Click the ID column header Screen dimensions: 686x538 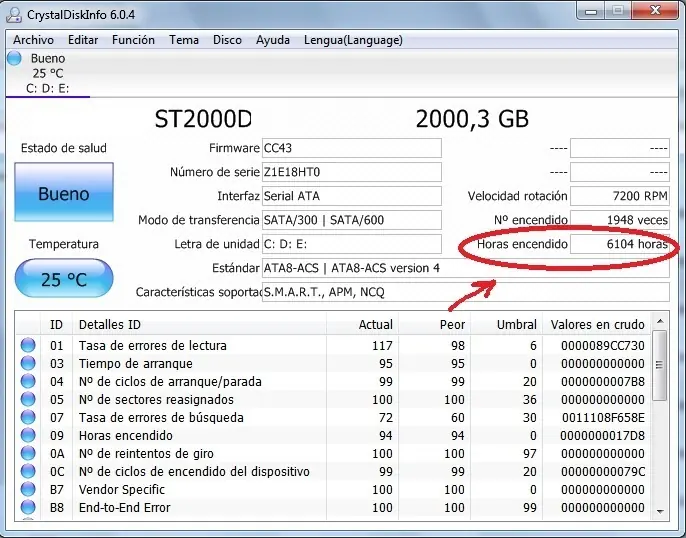56,324
